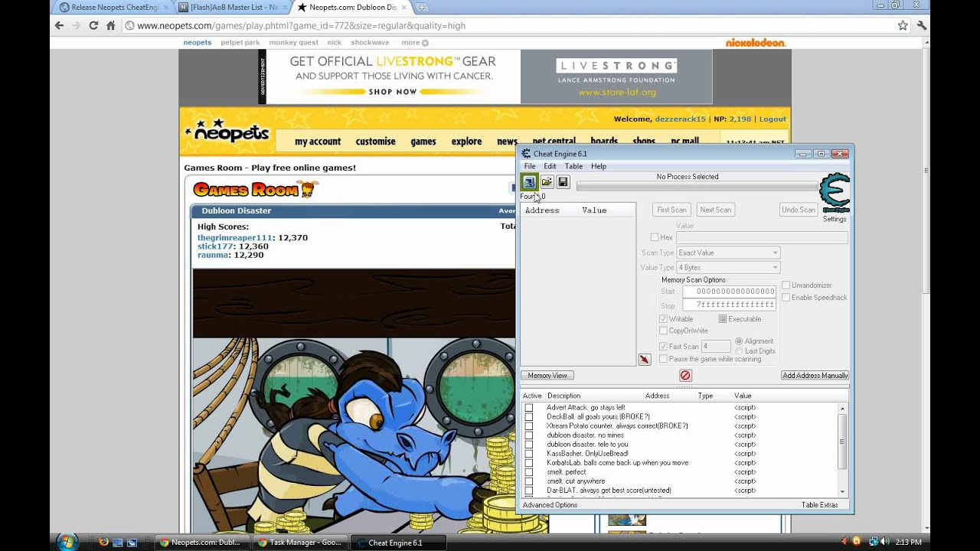Open the process list in Cheat Engine
This screenshot has width=980, height=551.
coord(529,182)
